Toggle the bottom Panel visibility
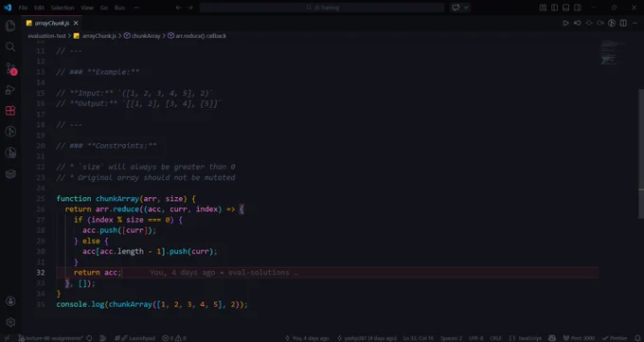The width and height of the screenshot is (644, 342). pyautogui.click(x=566, y=8)
